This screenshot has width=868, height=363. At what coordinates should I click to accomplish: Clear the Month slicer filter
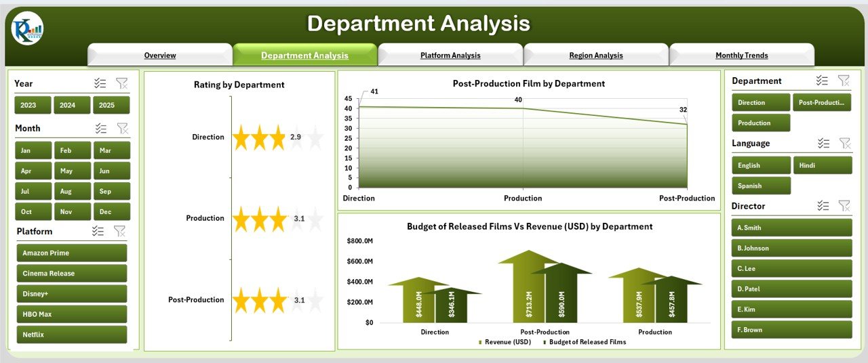122,128
